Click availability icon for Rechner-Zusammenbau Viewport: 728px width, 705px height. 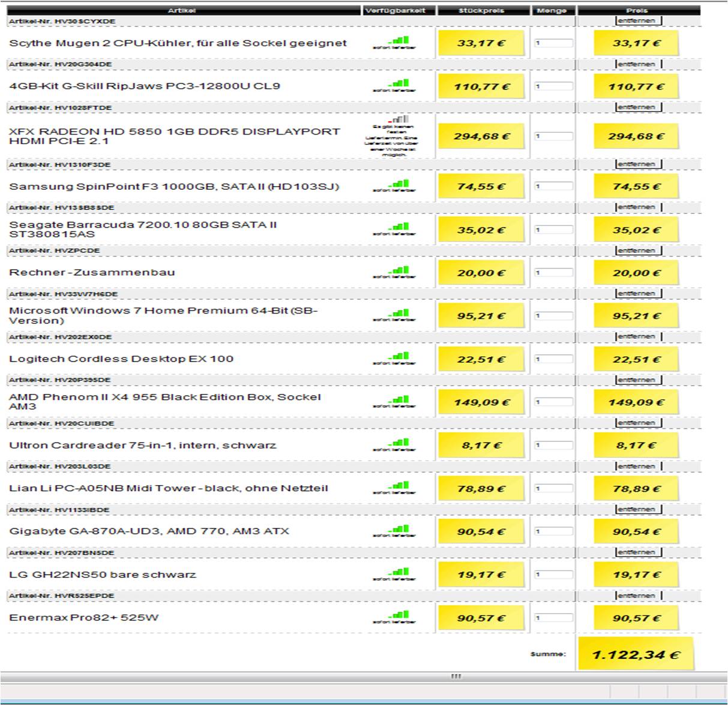tap(399, 270)
